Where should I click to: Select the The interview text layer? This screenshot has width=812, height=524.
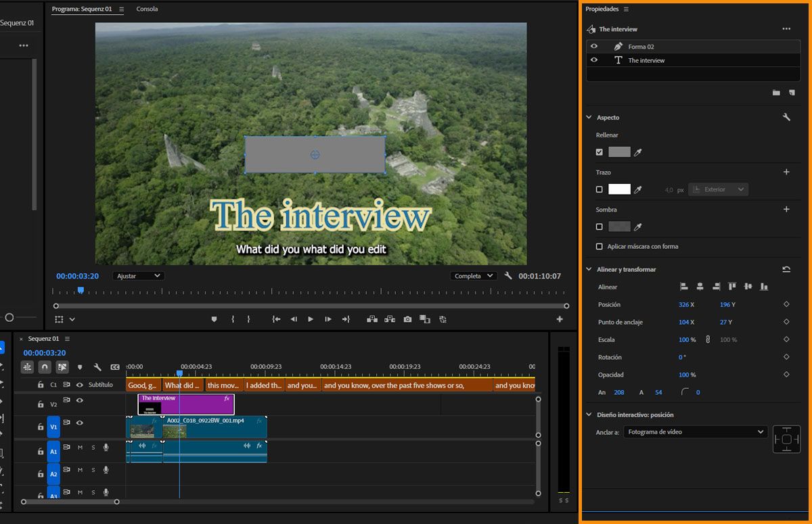[646, 60]
